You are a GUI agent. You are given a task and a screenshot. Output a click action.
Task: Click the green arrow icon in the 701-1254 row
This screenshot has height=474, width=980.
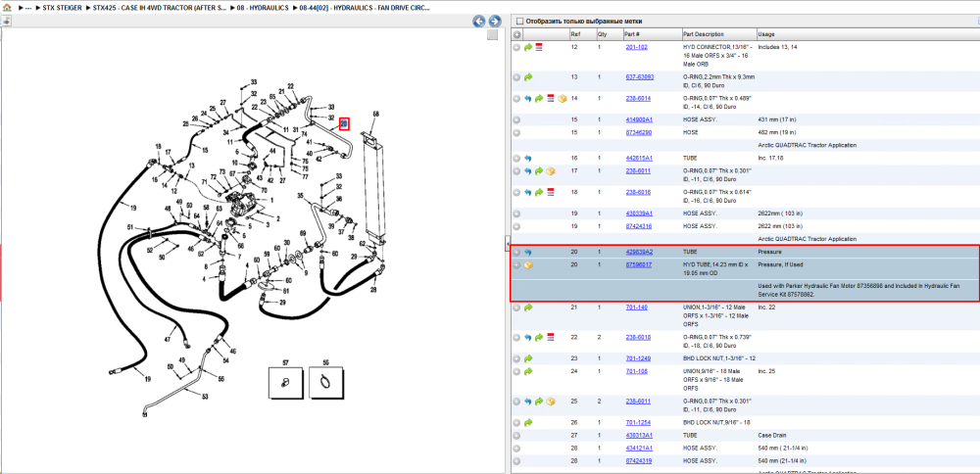coord(528,422)
